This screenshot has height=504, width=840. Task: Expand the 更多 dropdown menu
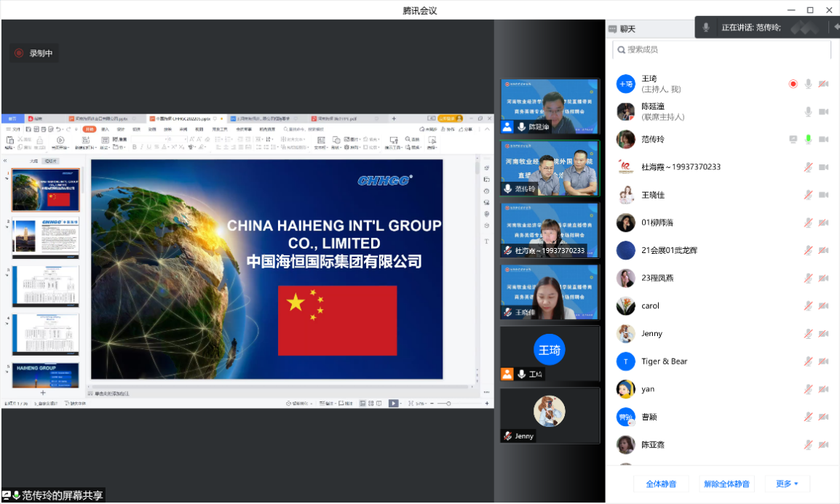point(787,484)
